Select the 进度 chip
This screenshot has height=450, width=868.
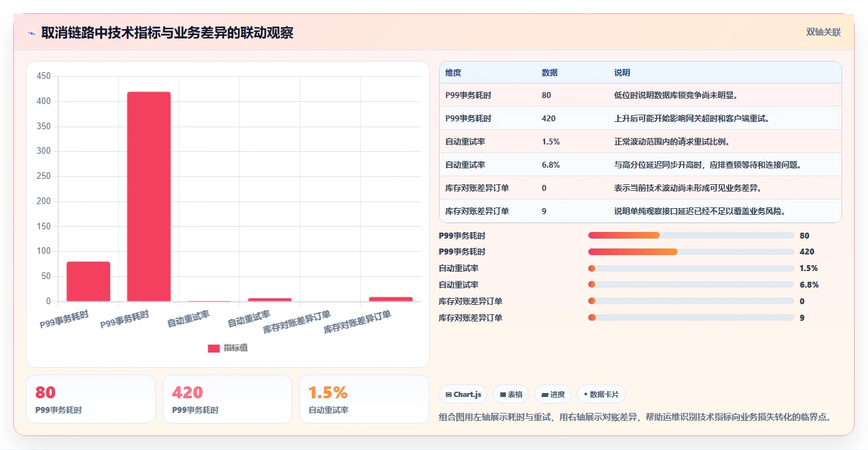553,394
